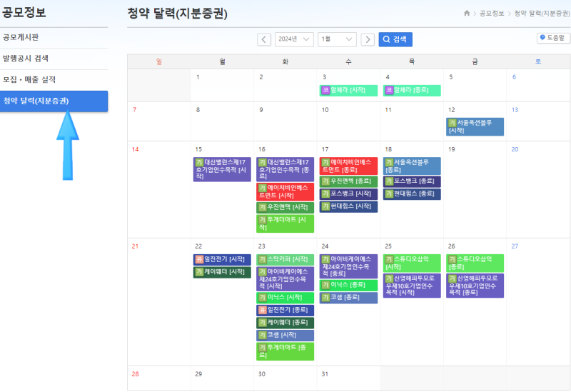The width and height of the screenshot is (571, 392).
Task: Select 청약 달력(지분증권) sidebar item
Action: coord(54,101)
